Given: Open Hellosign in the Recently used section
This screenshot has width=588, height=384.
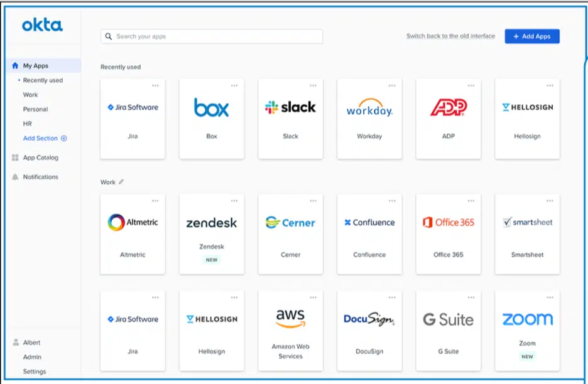Looking at the screenshot, I should pyautogui.click(x=527, y=119).
